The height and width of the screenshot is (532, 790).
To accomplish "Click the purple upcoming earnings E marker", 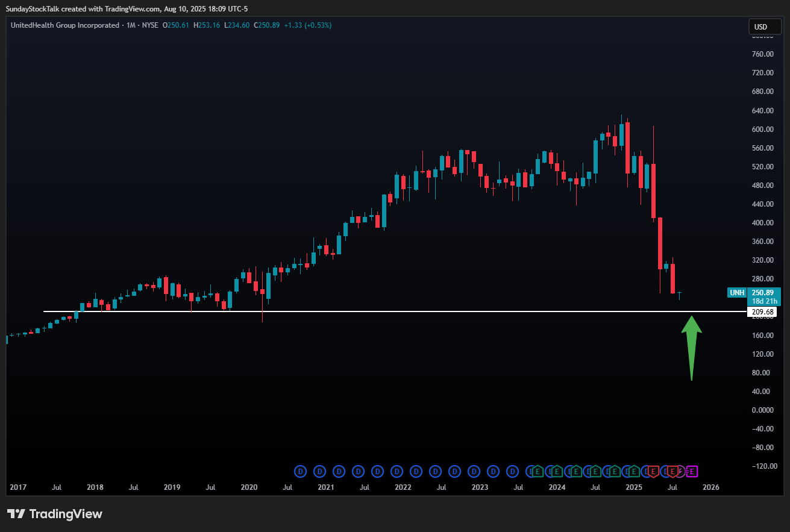I will click(692, 471).
